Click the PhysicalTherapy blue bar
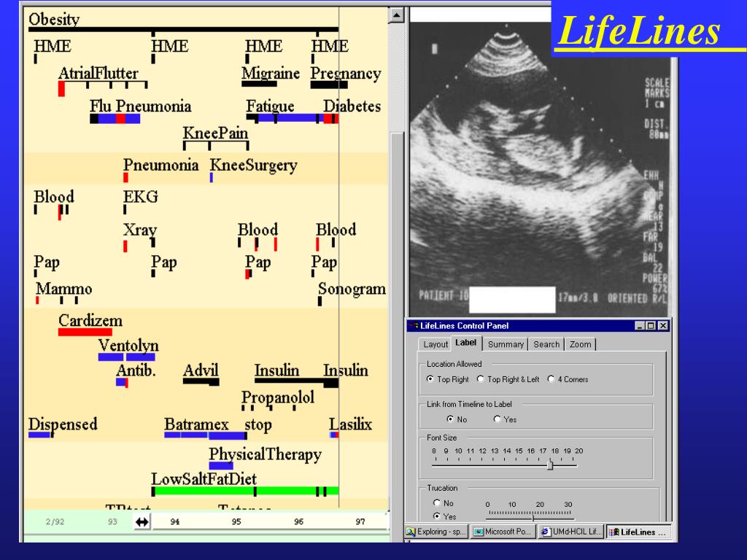 coord(221,466)
